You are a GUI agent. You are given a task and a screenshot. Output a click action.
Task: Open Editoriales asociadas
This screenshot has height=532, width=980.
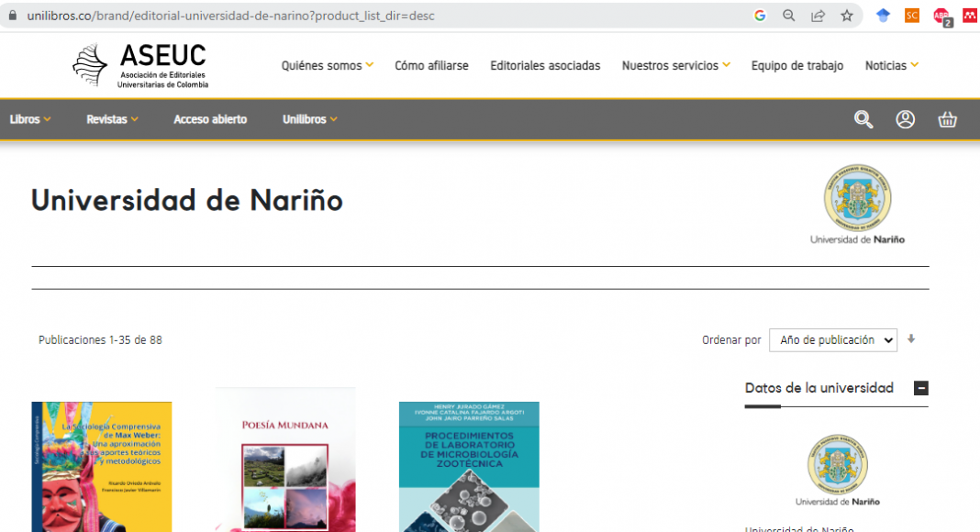(x=545, y=65)
